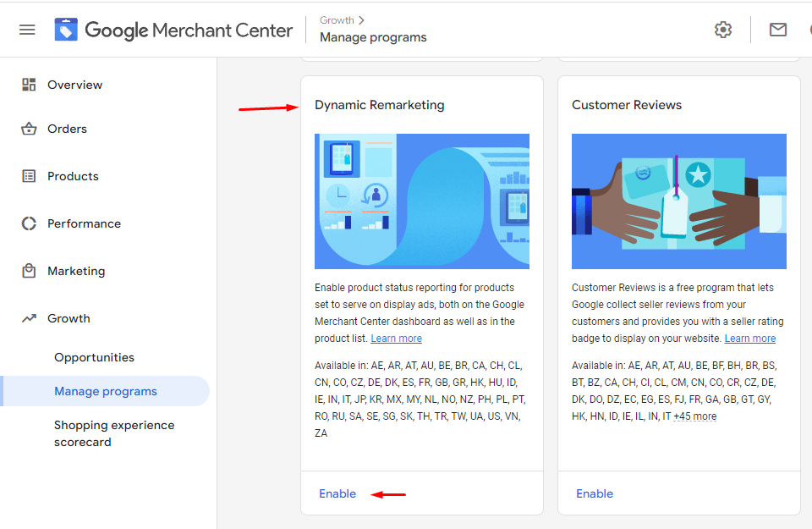
Task: Click the Customer Reviews illustration
Action: coord(679,201)
